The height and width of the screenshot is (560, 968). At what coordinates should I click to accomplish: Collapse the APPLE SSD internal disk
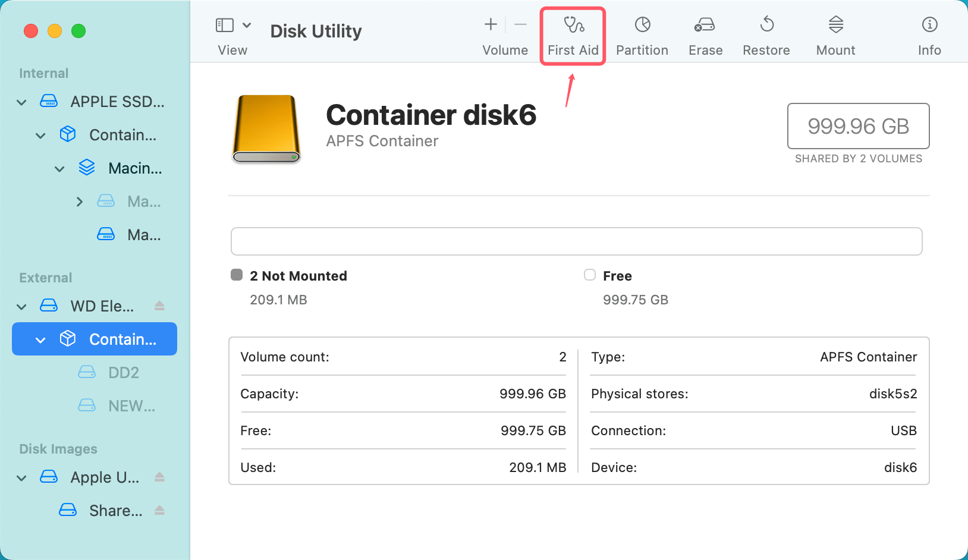click(21, 102)
